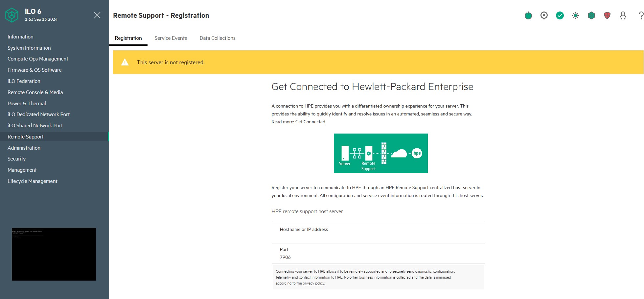The height and width of the screenshot is (299, 644).
Task: Open the Get Connected link
Action: coord(310,122)
